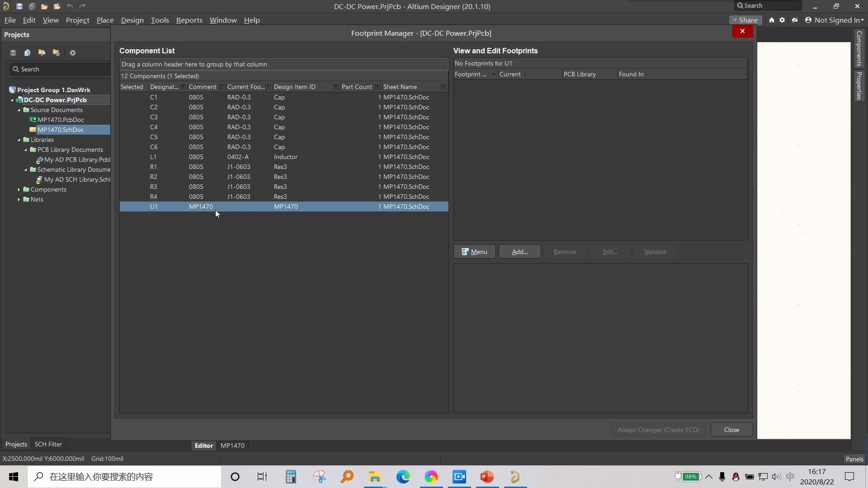The width and height of the screenshot is (868, 488).
Task: Open the Sheet Name column filter dropdown
Action: pyautogui.click(x=443, y=87)
